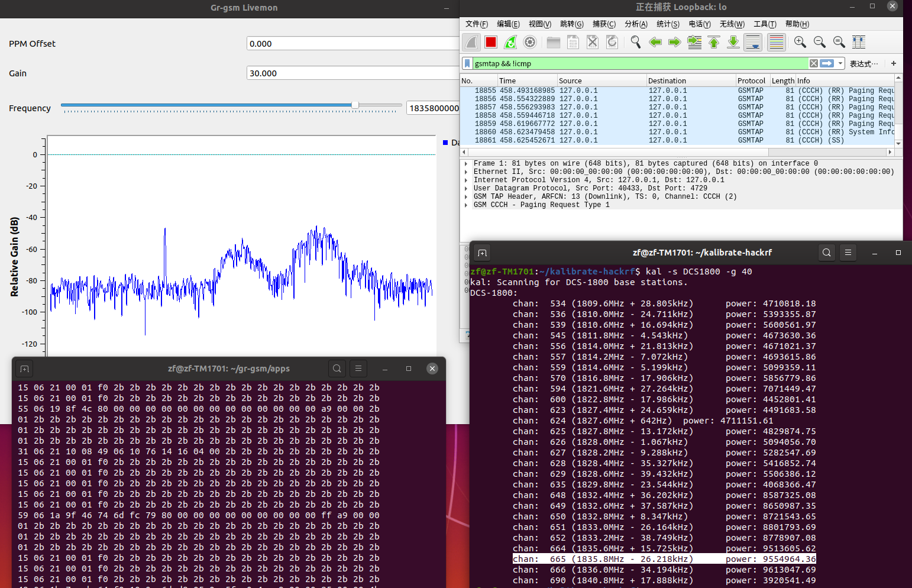Open a capture file folder icon
The height and width of the screenshot is (588, 912).
coord(554,42)
